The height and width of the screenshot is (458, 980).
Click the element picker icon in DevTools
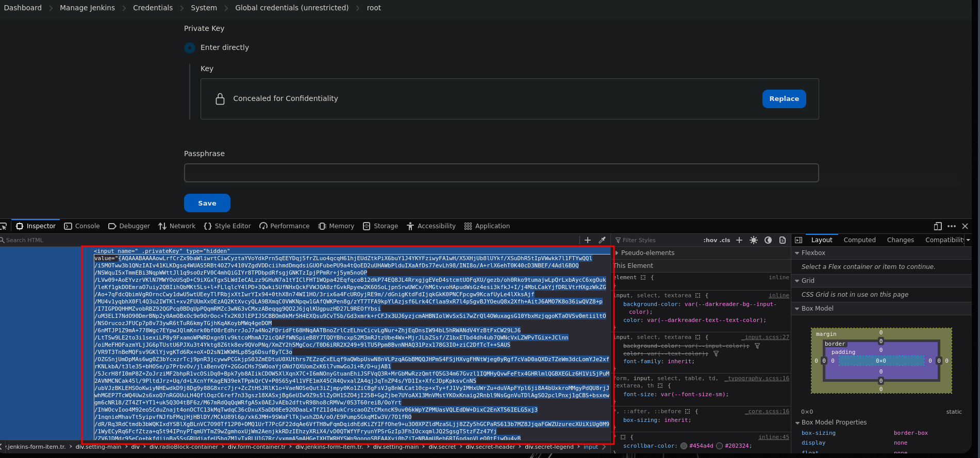(x=4, y=226)
